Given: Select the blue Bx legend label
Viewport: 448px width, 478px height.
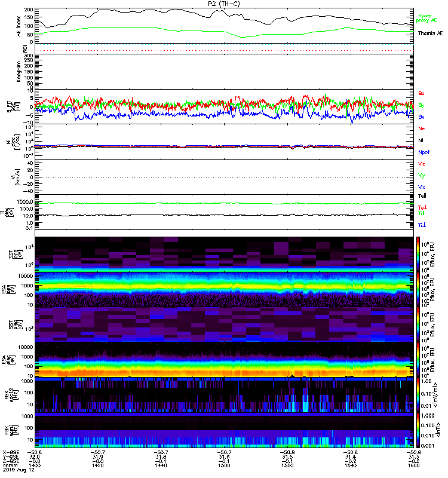Looking at the screenshot, I should [x=421, y=117].
